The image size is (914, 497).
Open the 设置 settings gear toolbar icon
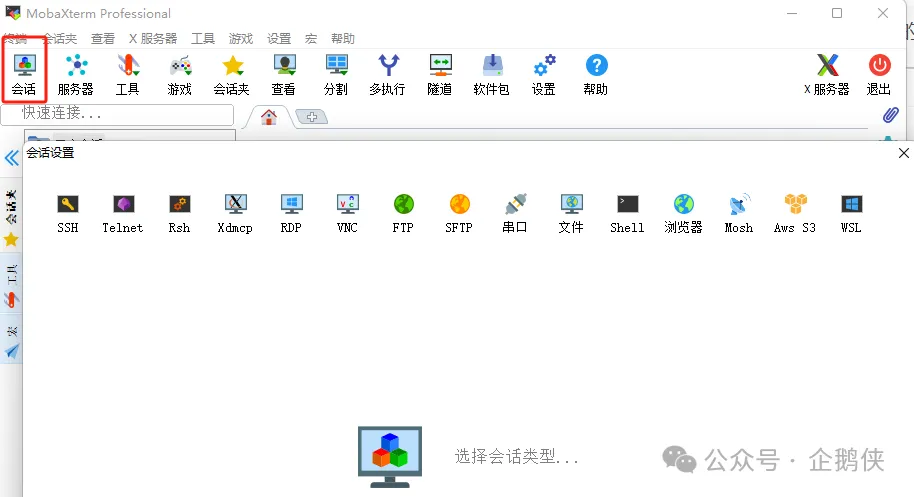pos(544,74)
